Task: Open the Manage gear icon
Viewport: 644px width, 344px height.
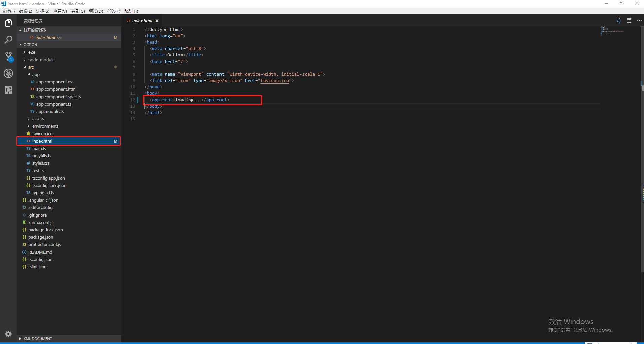Action: coord(8,334)
